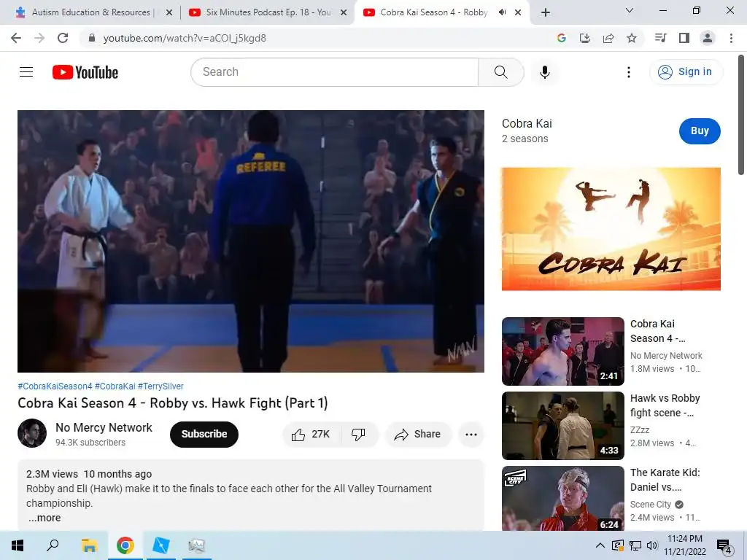The image size is (747, 560).
Task: Open YouTube settings three-dot menu
Action: click(629, 72)
